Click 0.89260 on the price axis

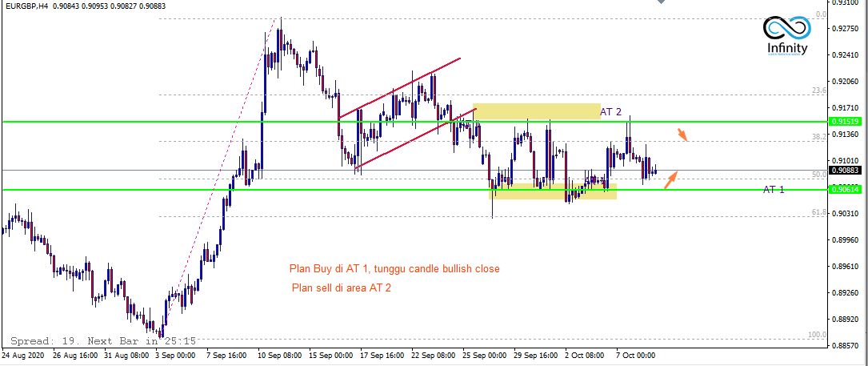point(844,293)
